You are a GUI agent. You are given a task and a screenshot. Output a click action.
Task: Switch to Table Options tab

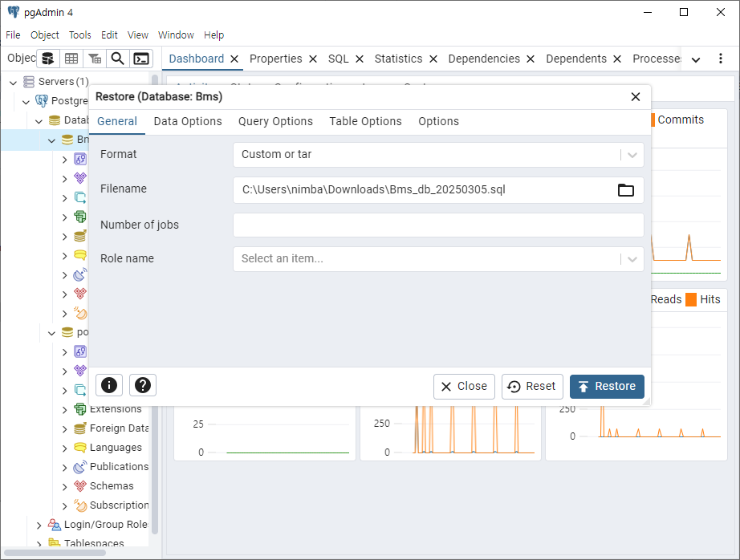coord(366,121)
